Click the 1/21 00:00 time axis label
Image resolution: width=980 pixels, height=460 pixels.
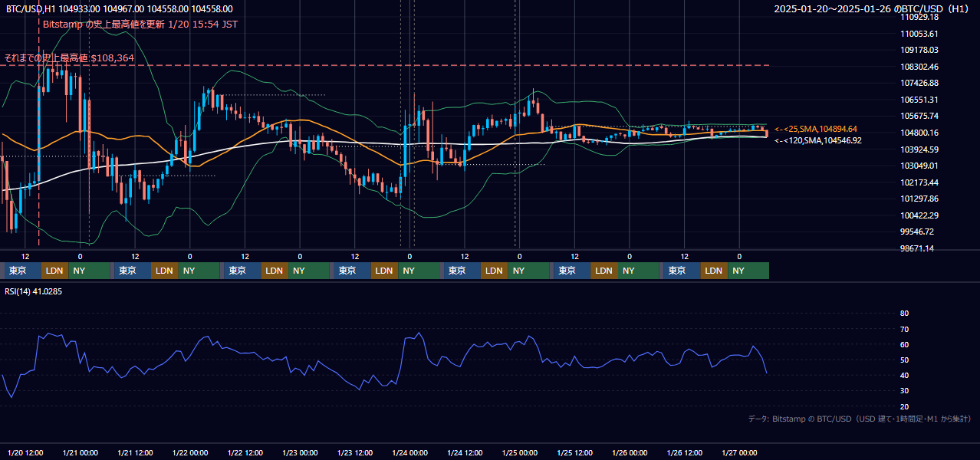tap(80, 452)
